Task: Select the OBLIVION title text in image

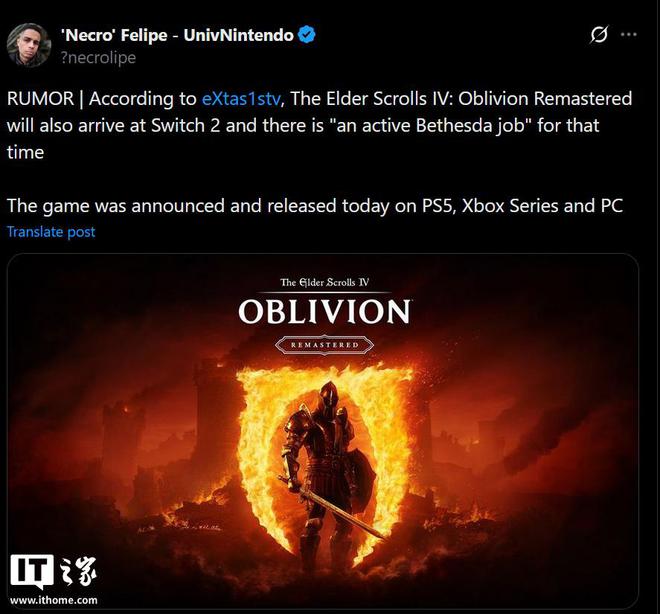Action: coord(325,311)
